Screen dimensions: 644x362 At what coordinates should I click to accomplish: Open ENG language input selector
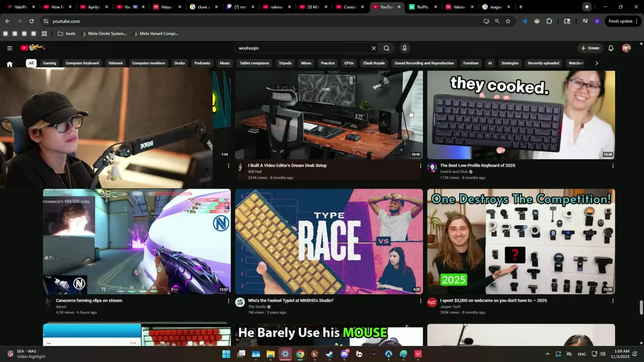tap(582, 354)
